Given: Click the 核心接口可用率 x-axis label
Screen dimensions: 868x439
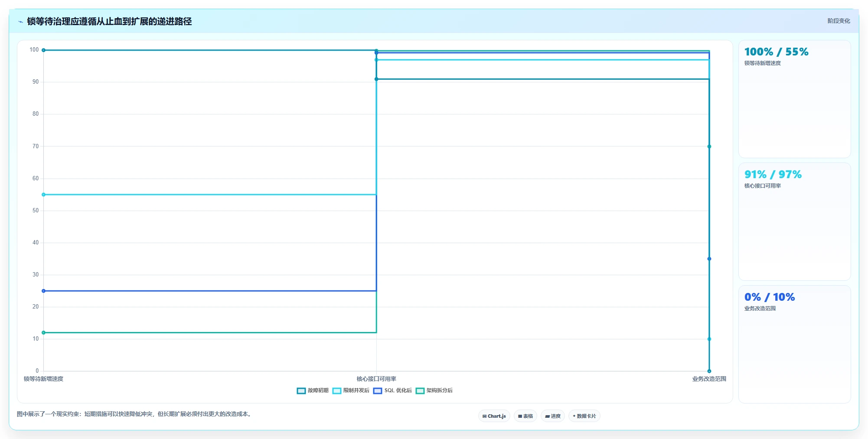Looking at the screenshot, I should [376, 379].
